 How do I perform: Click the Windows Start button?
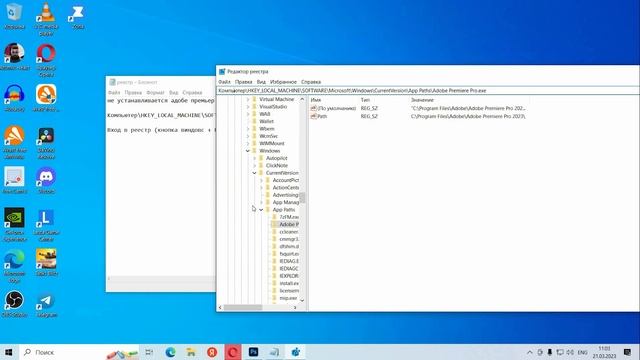click(x=8, y=352)
